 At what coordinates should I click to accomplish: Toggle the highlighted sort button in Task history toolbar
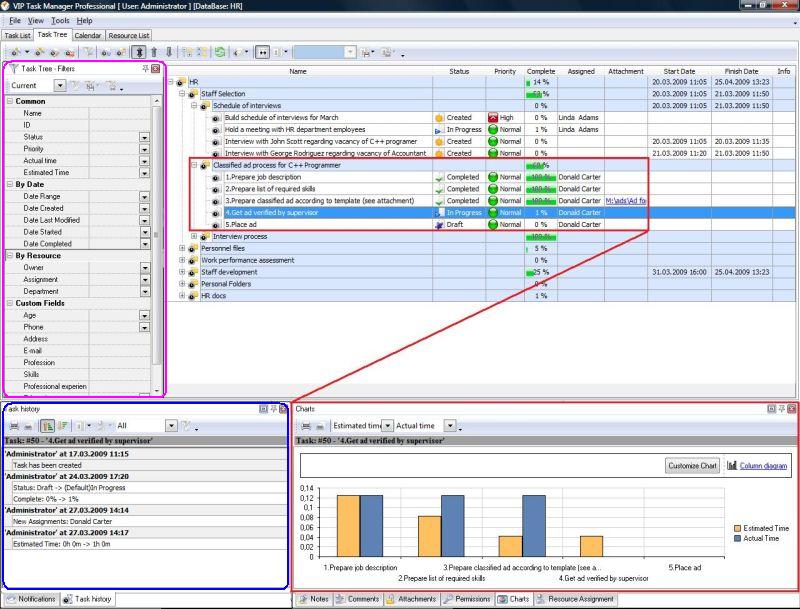(x=47, y=425)
